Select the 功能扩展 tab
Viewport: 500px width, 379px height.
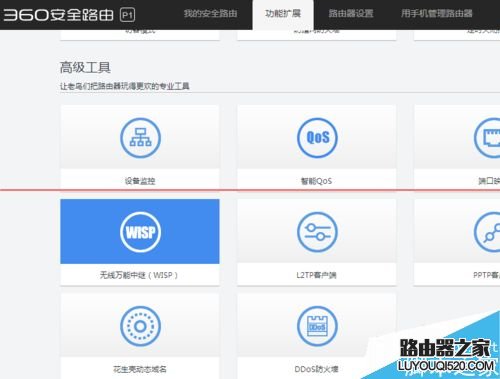point(283,14)
